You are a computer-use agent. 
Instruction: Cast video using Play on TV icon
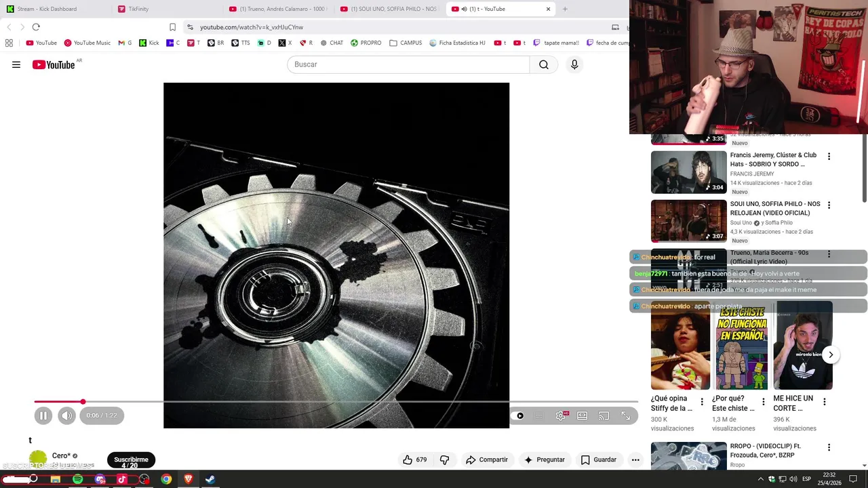[x=604, y=415]
